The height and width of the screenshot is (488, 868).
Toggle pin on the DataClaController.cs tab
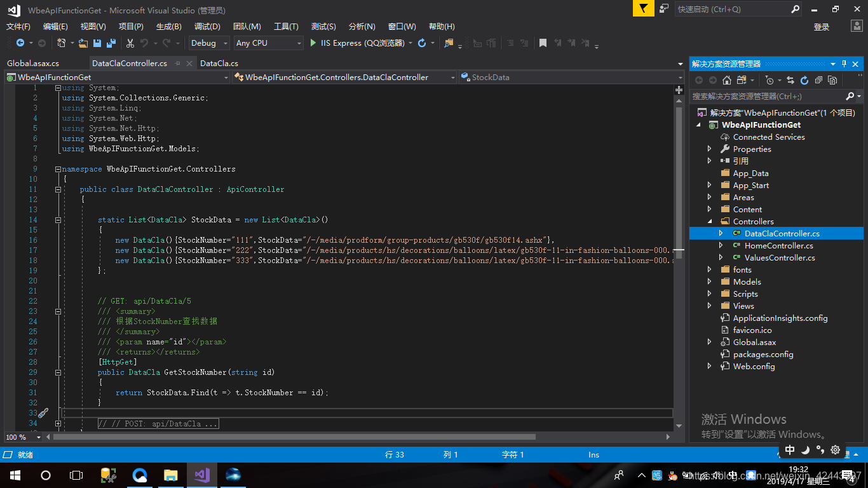coord(178,64)
